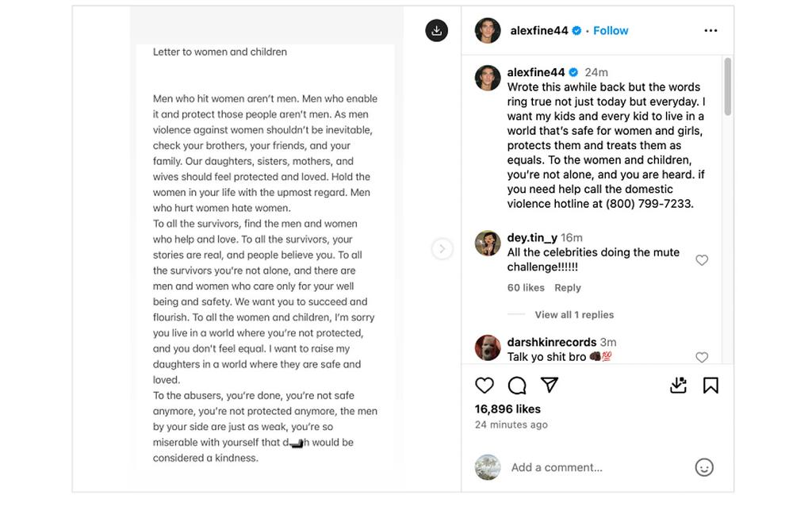Click the download icon on the post image
Screen dimensions: 812x518
click(x=437, y=30)
